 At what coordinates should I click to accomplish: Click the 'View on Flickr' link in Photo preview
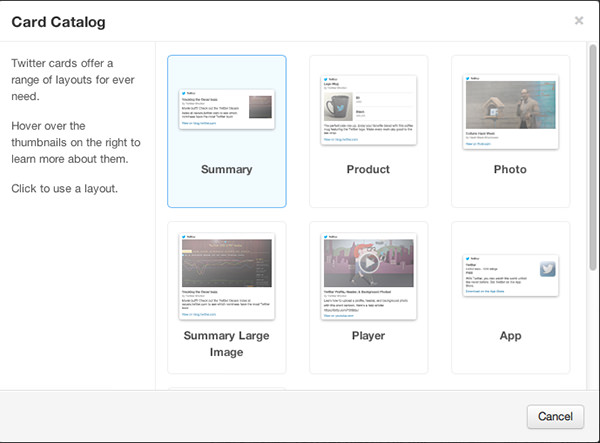(477, 145)
